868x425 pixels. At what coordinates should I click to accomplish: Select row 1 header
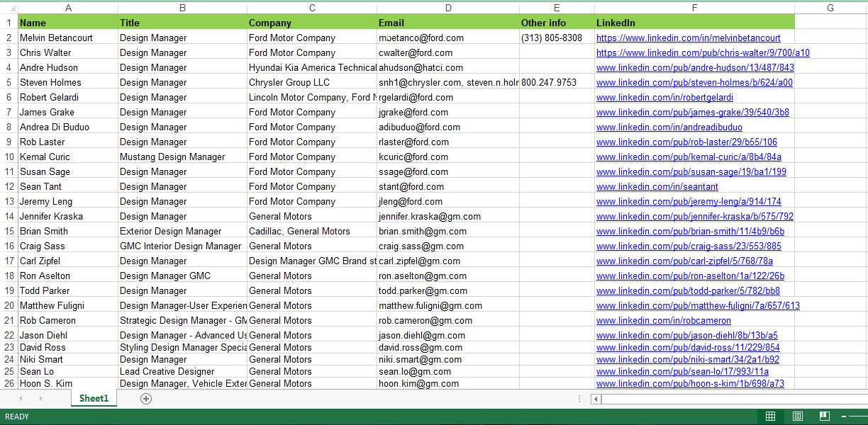point(9,23)
